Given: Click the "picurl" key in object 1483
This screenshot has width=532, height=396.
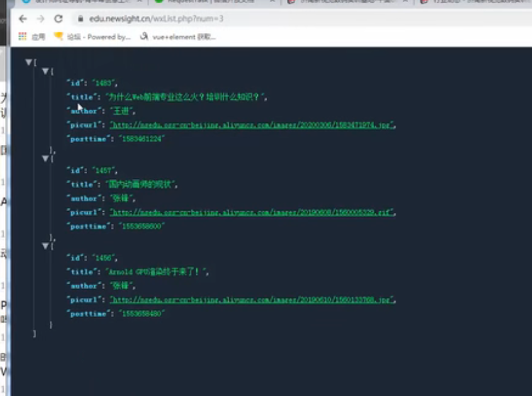Looking at the screenshot, I should 83,125.
